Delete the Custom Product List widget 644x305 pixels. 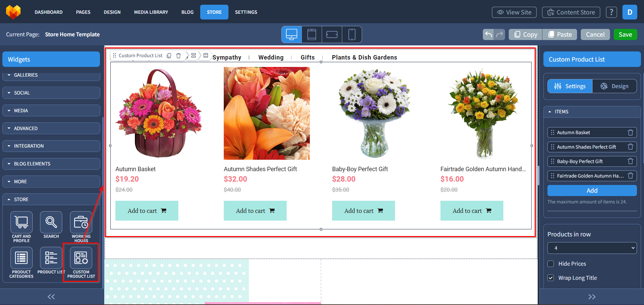179,55
